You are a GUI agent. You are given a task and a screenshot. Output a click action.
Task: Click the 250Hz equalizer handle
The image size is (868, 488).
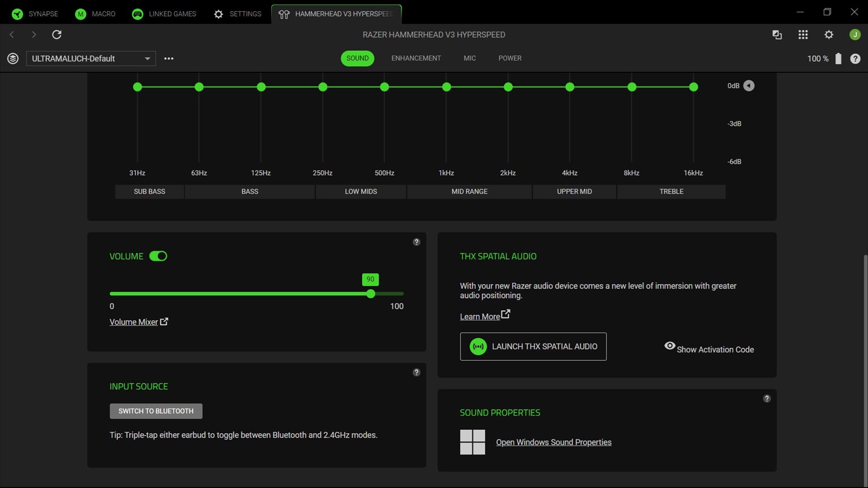[x=323, y=87]
